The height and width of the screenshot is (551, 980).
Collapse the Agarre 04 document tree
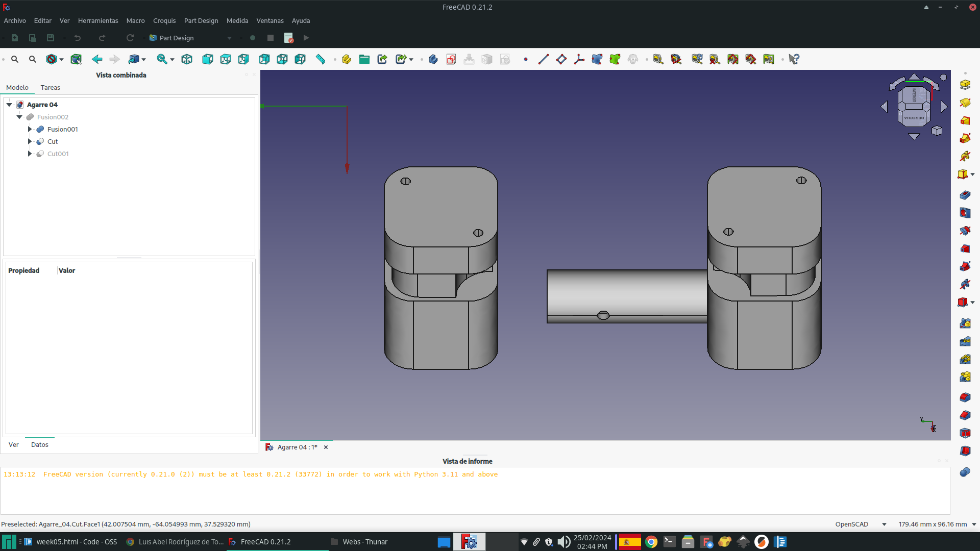(9, 105)
